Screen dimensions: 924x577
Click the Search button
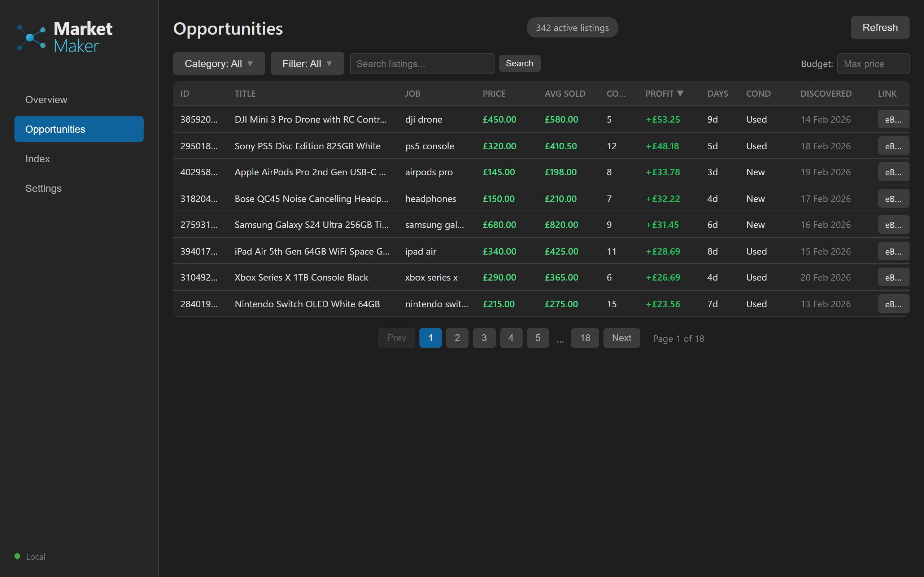(x=519, y=63)
